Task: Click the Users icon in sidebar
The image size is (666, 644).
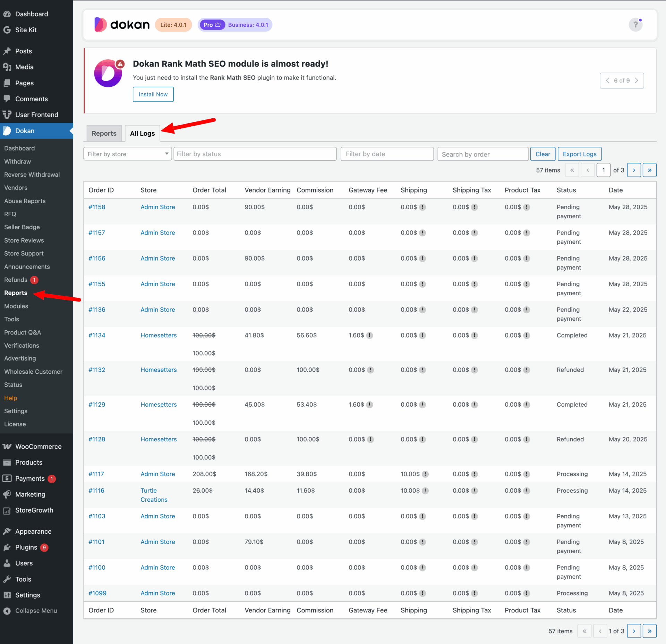Action: (x=7, y=563)
